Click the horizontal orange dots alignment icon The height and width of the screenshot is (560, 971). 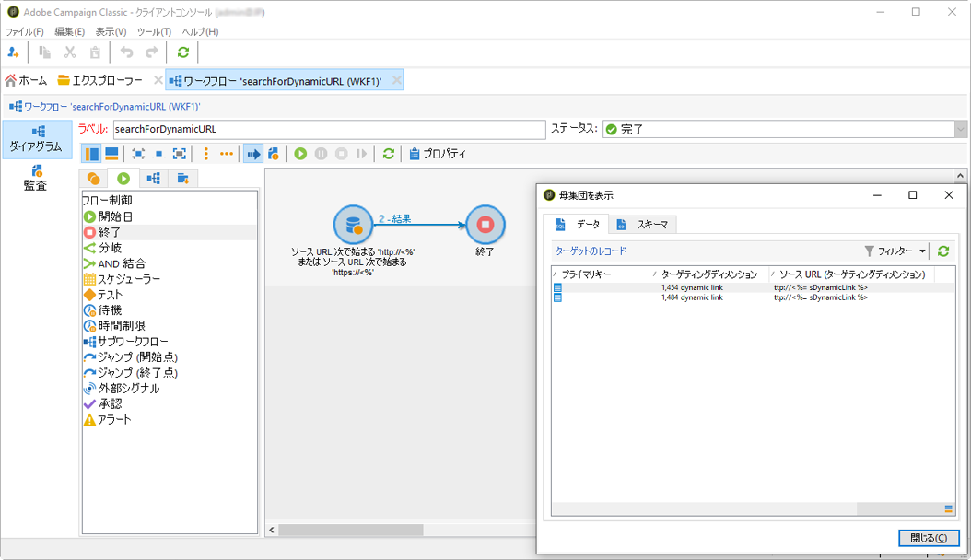tap(227, 154)
